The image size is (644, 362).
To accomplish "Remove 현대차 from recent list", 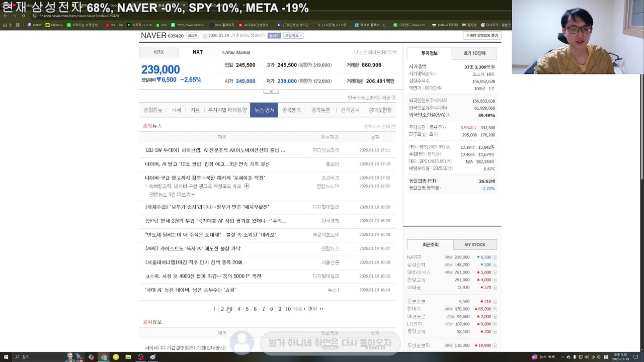I will pyautogui.click(x=495, y=309).
